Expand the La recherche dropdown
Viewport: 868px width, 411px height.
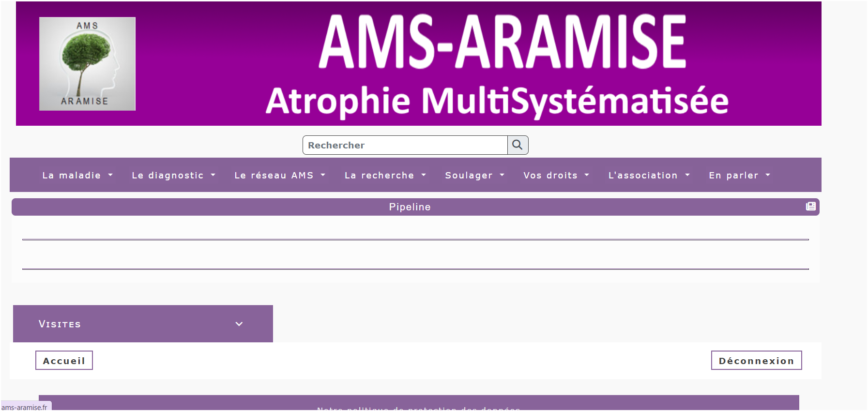coord(385,176)
